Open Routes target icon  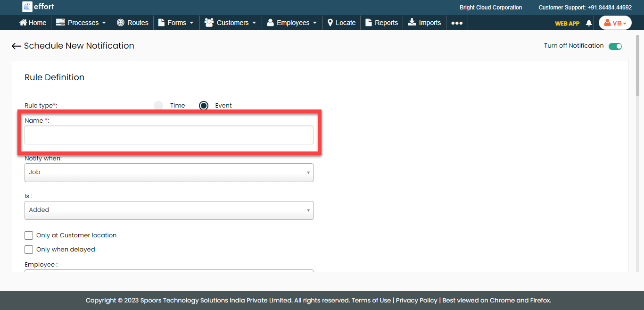tap(121, 23)
